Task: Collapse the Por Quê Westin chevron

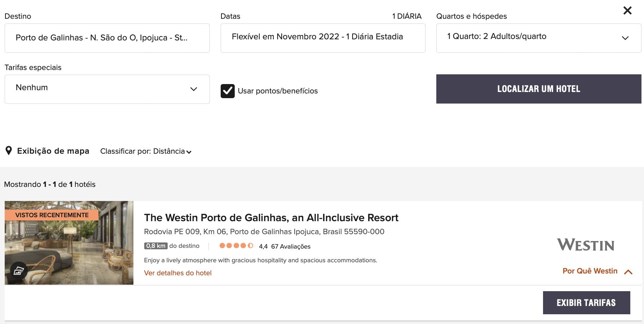Action: (628, 272)
